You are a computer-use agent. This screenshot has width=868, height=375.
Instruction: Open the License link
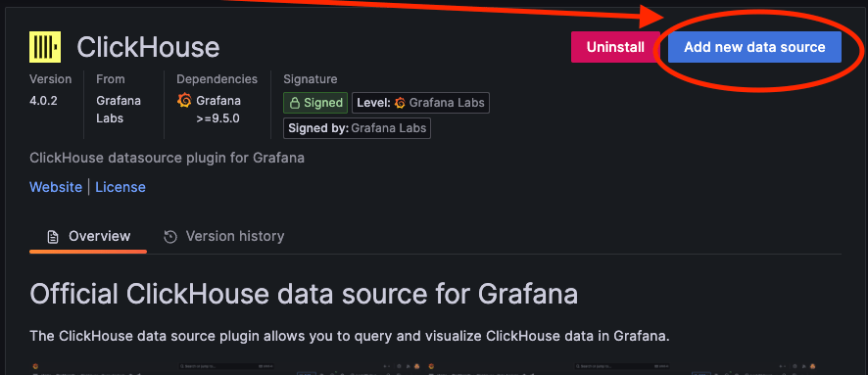click(121, 187)
